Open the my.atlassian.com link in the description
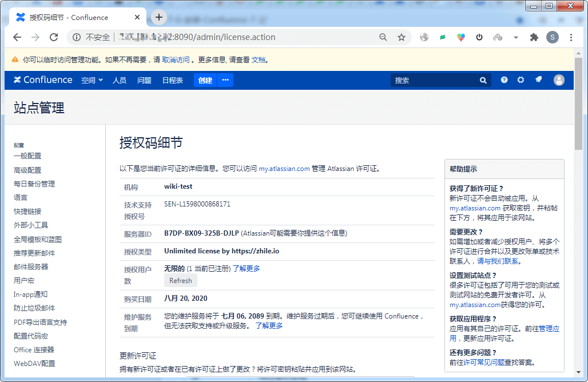Viewport: 588px width, 382px height. point(284,169)
